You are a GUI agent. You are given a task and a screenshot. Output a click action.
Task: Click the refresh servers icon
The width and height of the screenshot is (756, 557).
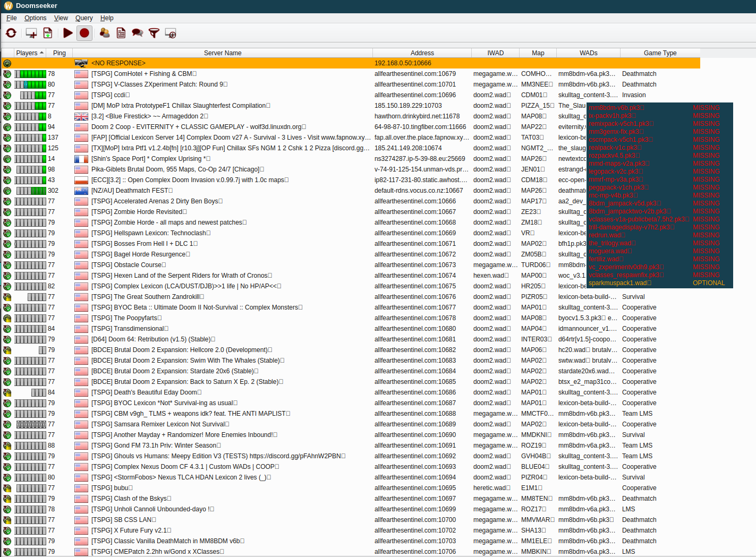(x=11, y=33)
